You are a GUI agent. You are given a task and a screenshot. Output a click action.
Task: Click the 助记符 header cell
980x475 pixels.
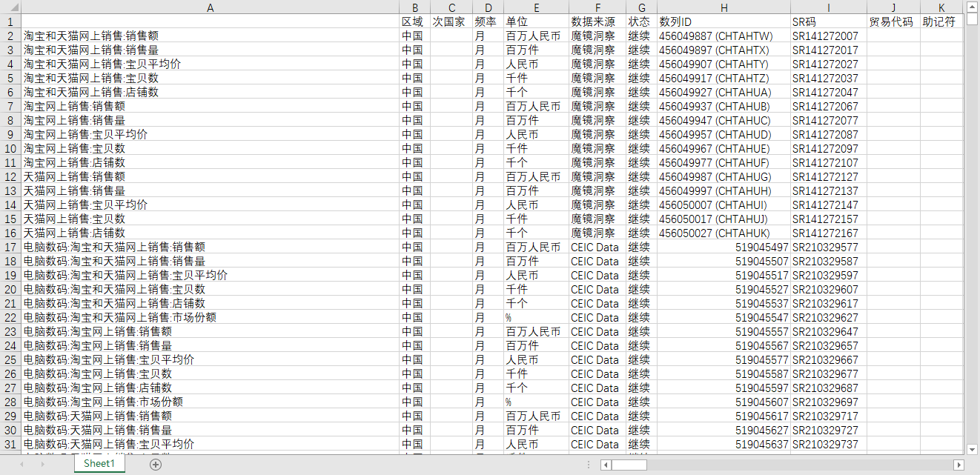tap(942, 21)
